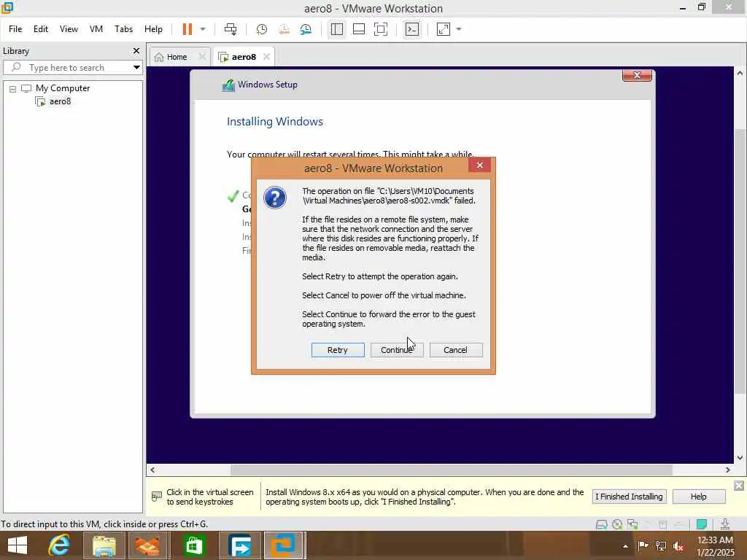Open the File menu
The height and width of the screenshot is (560, 747).
pyautogui.click(x=15, y=29)
